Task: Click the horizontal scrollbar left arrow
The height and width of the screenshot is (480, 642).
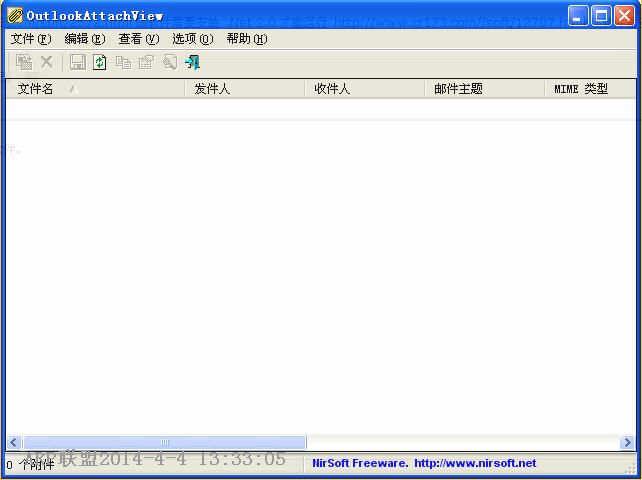Action: tap(14, 442)
